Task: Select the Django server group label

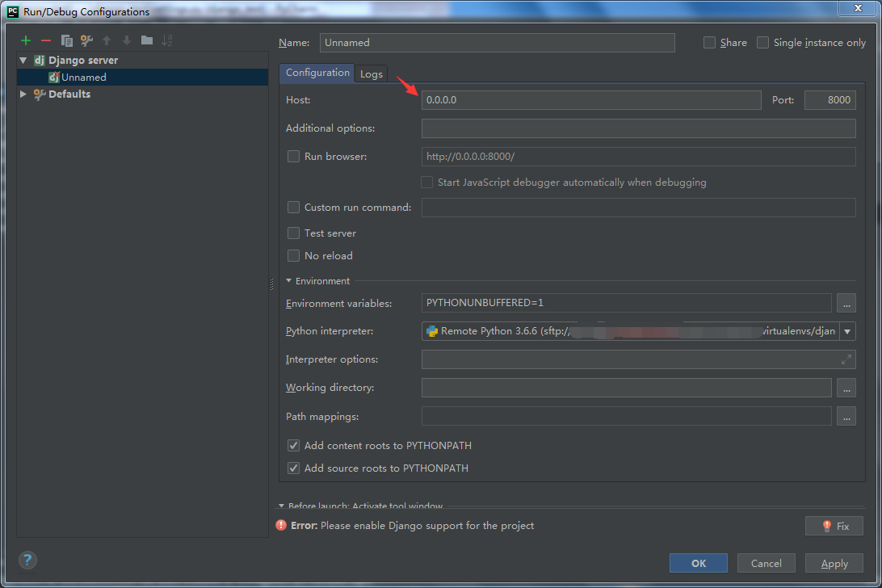Action: click(x=83, y=61)
